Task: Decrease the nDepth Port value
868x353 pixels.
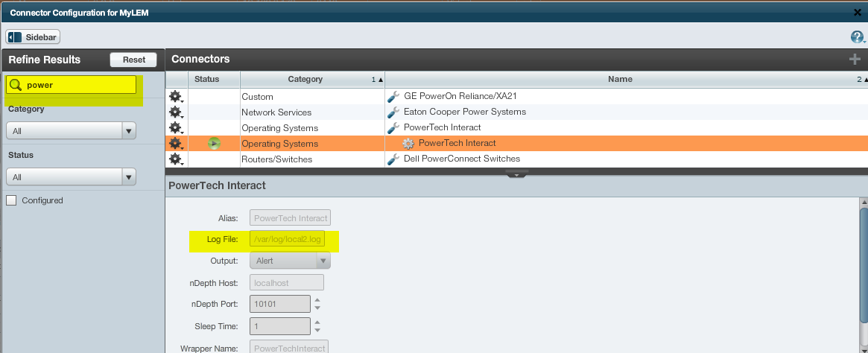Action: pos(317,308)
